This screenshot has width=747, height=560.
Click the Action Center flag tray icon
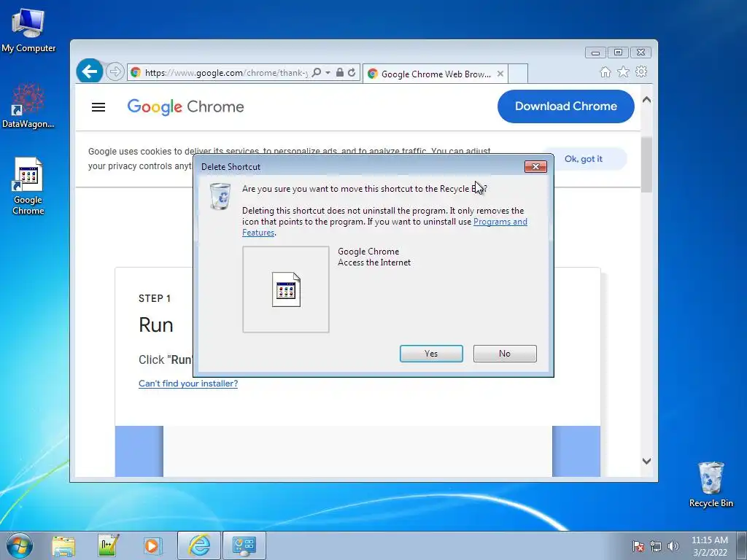[638, 546]
